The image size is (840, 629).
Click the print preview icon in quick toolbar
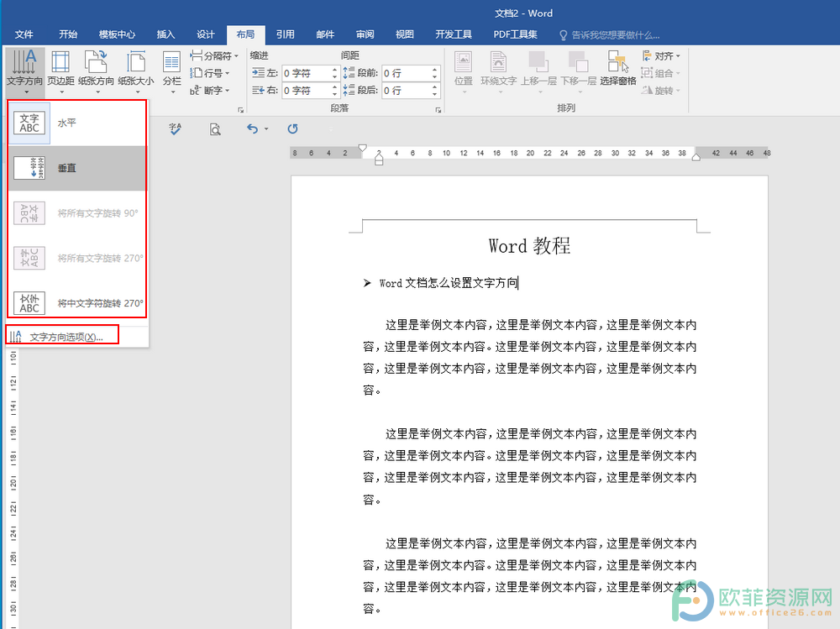tap(215, 129)
